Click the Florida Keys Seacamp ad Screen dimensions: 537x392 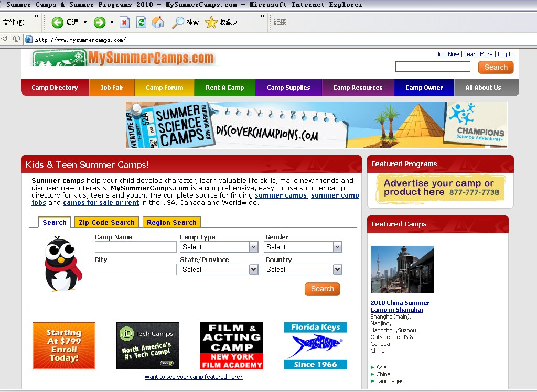pos(316,346)
